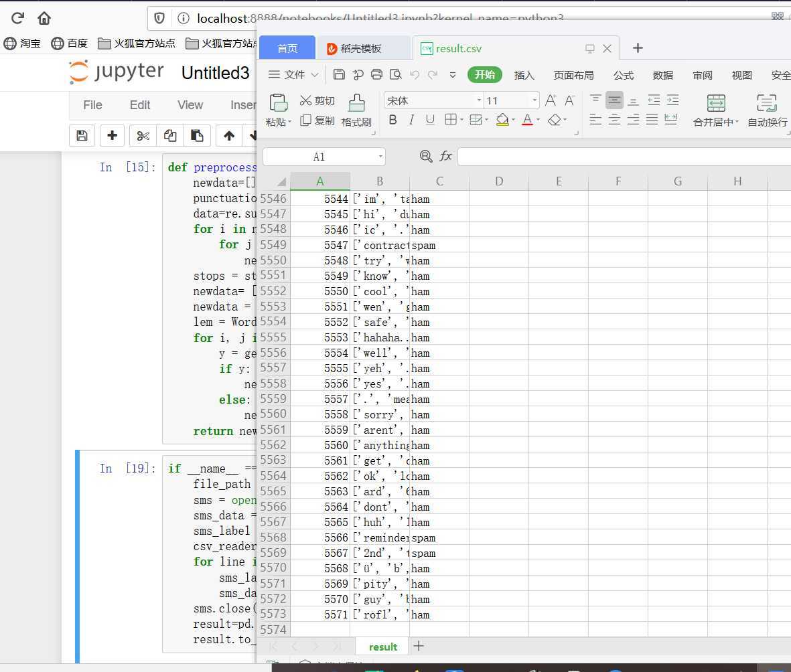Click the select-all corner triangle
The image size is (791, 672).
(281, 181)
